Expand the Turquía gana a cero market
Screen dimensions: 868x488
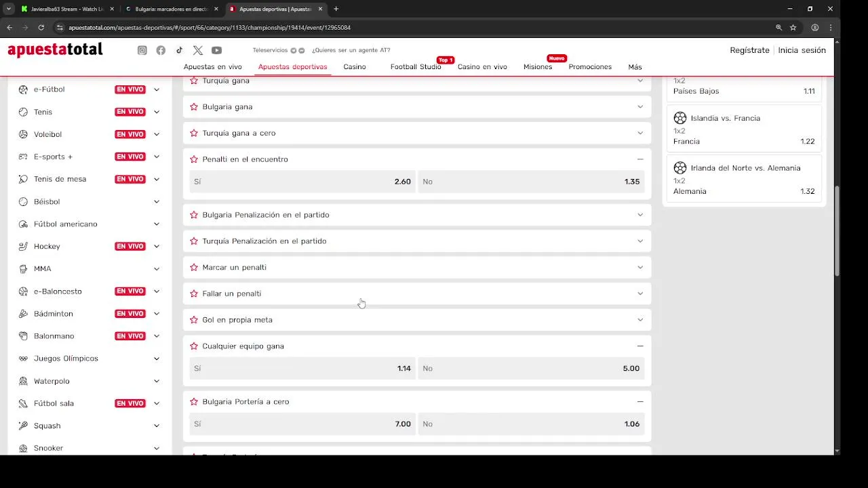click(x=639, y=133)
